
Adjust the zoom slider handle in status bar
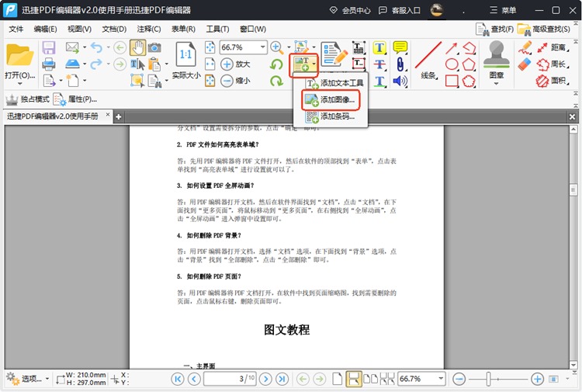pyautogui.click(x=488, y=379)
